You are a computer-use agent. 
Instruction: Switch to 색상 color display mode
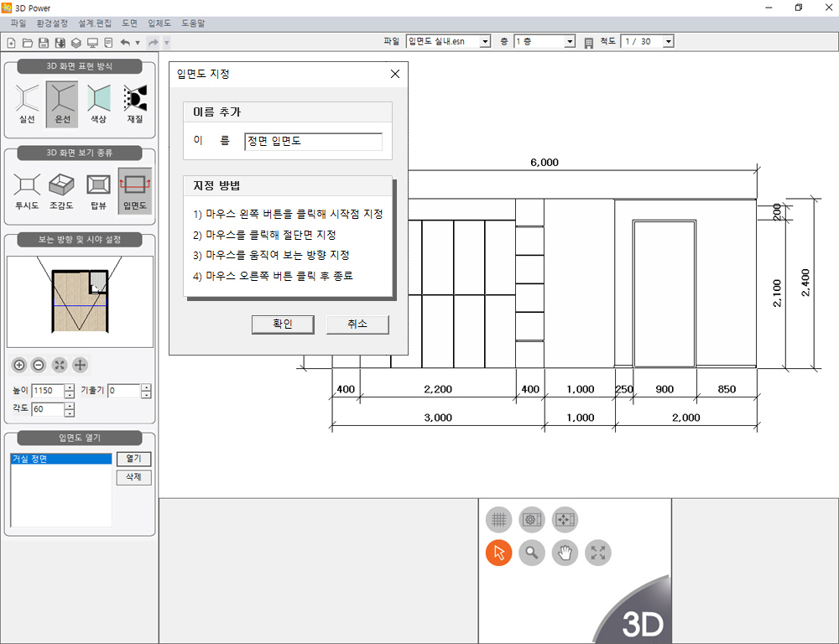pyautogui.click(x=98, y=104)
